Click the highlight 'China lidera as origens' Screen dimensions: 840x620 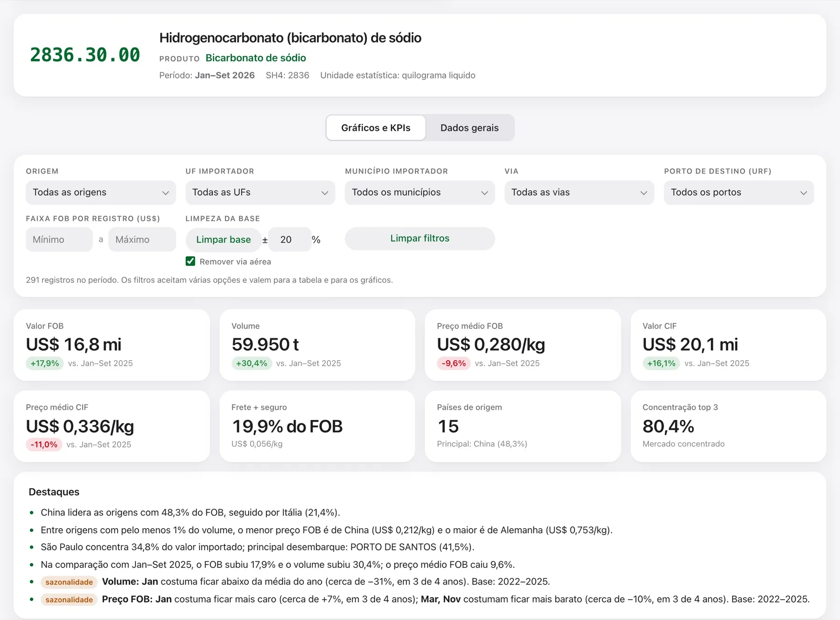(x=190, y=513)
